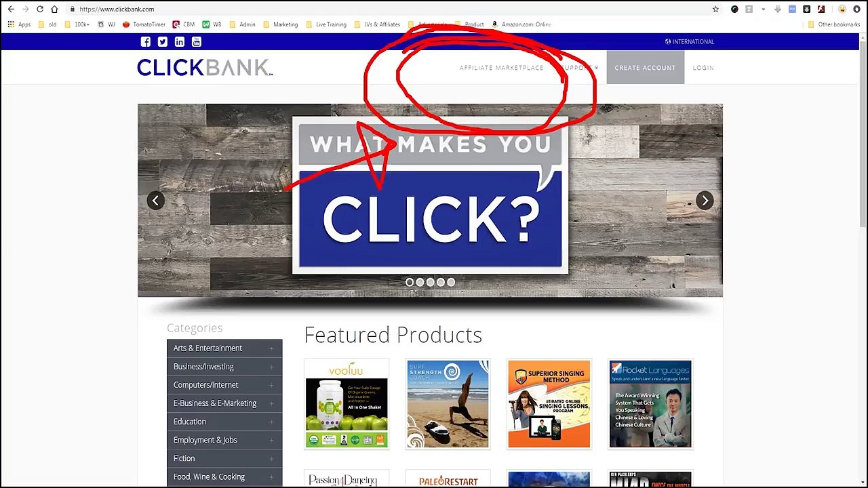The image size is (868, 488).
Task: Open the International language selector
Action: pos(690,41)
